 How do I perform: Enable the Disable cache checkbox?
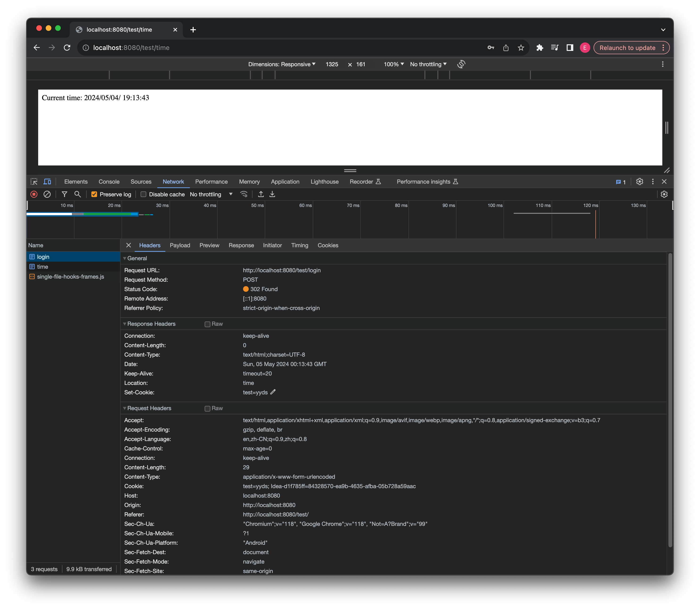coord(143,194)
